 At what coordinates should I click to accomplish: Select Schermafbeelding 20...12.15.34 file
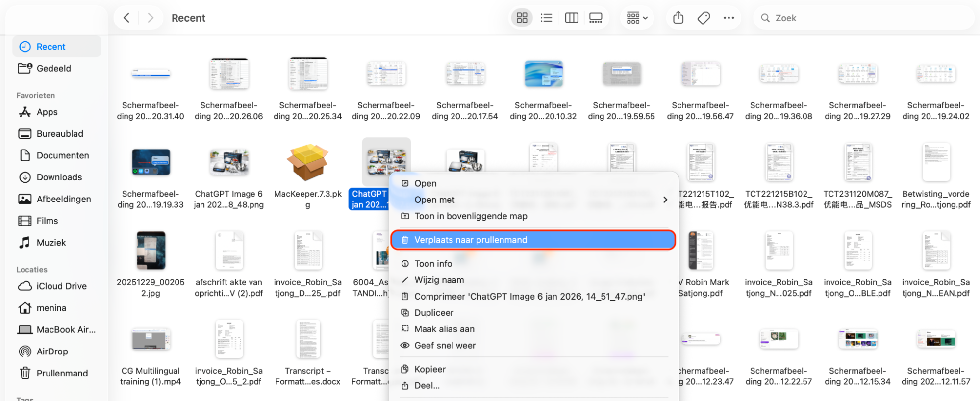tap(857, 339)
